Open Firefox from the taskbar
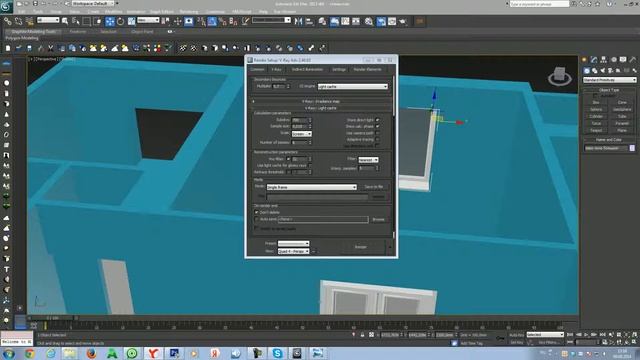This screenshot has height=360, width=640. point(91,353)
